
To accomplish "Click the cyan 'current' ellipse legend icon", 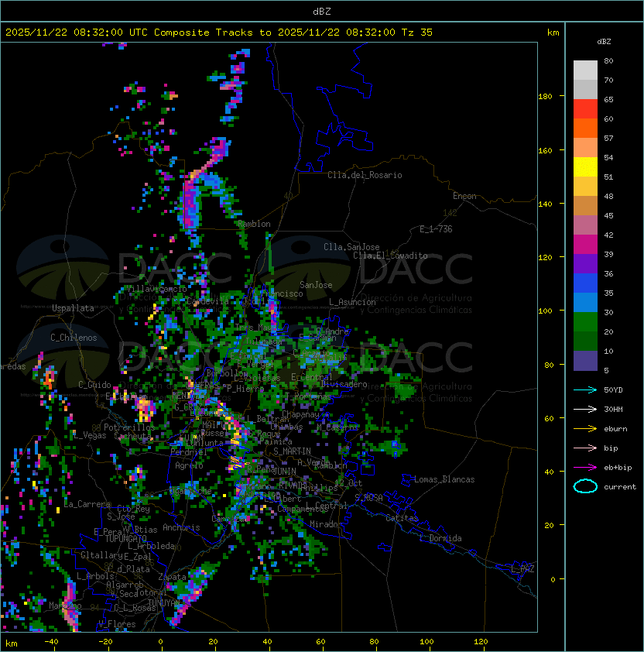I will (x=585, y=486).
